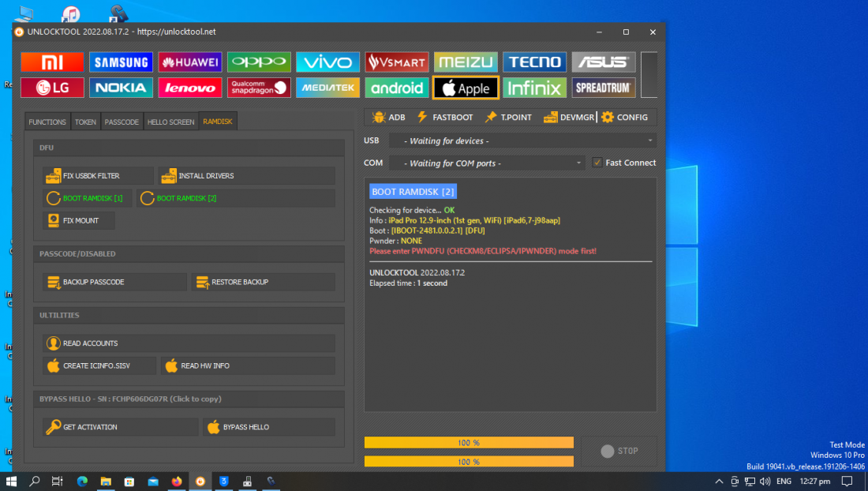Run BOOT RAMDISK [1]
The width and height of the screenshot is (868, 491).
click(87, 198)
